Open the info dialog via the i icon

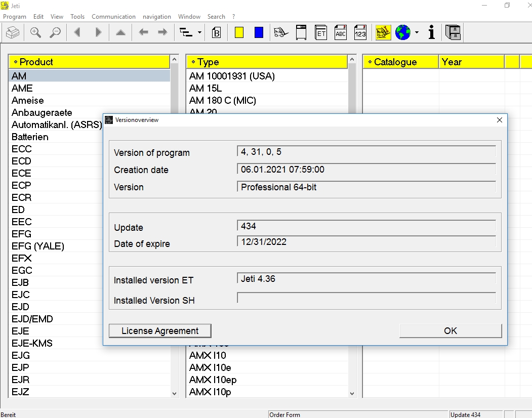[431, 32]
